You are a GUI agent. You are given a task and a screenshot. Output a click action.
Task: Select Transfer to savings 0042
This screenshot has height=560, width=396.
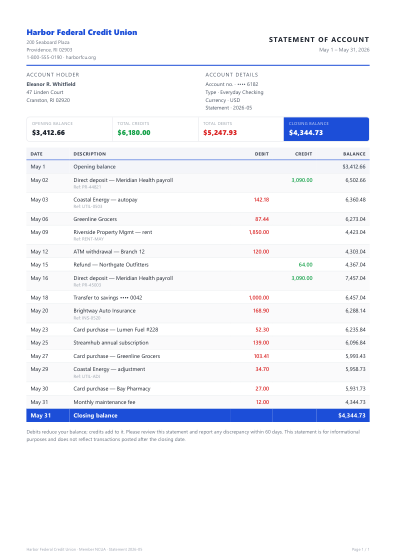[108, 298]
